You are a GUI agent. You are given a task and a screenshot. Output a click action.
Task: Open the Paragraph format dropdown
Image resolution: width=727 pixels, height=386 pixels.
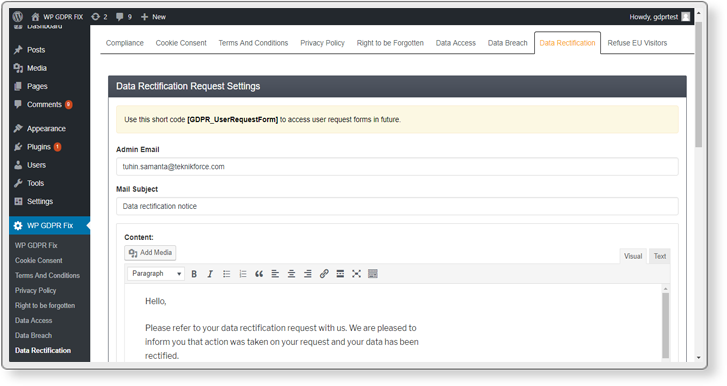pyautogui.click(x=156, y=274)
